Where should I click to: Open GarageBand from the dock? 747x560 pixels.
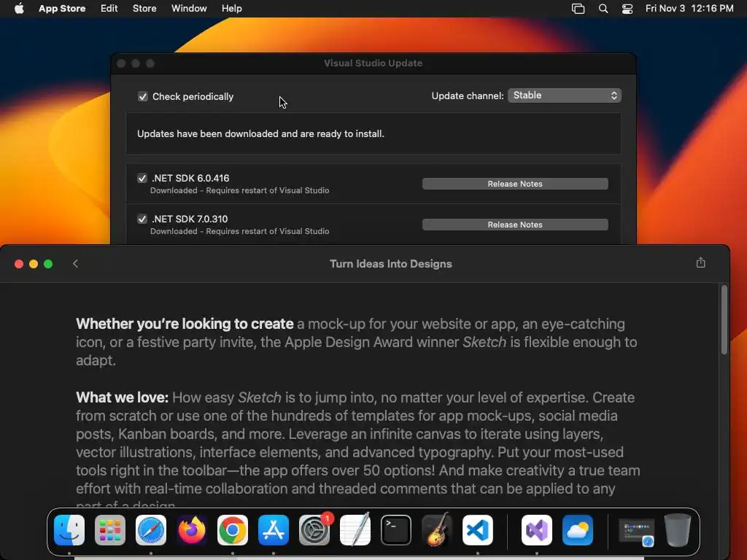point(437,530)
